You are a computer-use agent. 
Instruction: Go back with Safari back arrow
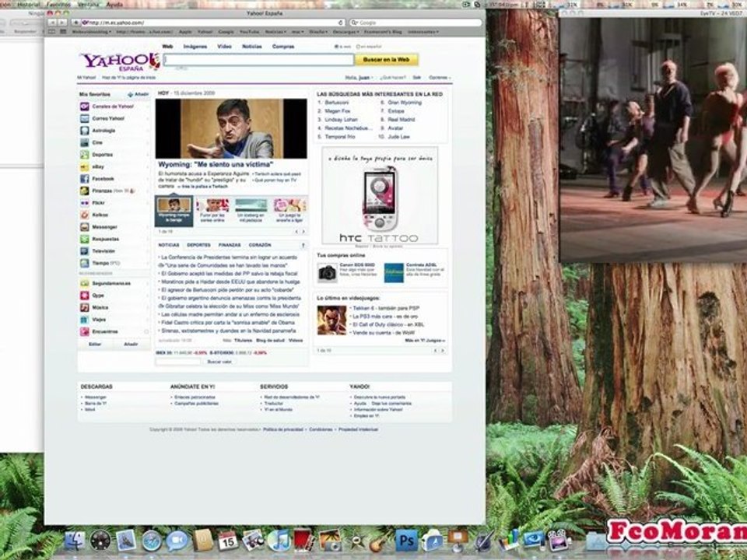pyautogui.click(x=52, y=23)
